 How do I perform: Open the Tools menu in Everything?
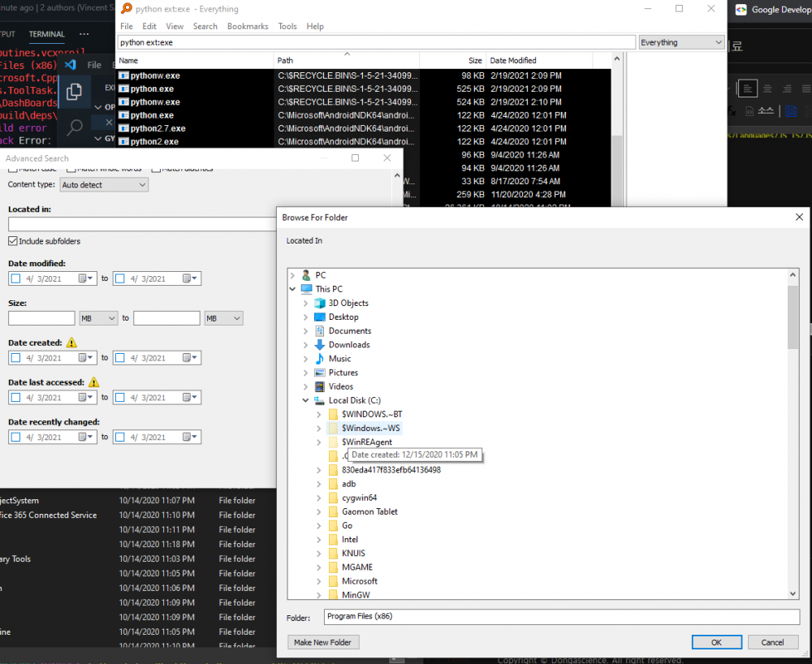287,27
